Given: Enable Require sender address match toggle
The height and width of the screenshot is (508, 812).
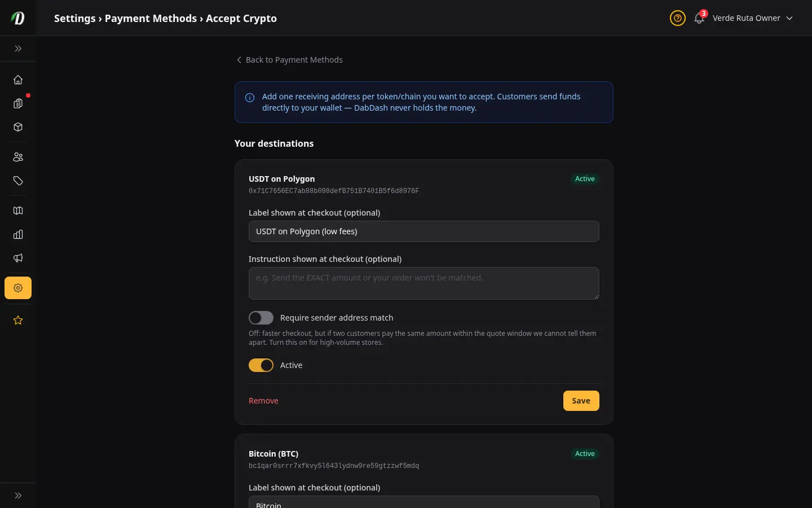Looking at the screenshot, I should 261,318.
